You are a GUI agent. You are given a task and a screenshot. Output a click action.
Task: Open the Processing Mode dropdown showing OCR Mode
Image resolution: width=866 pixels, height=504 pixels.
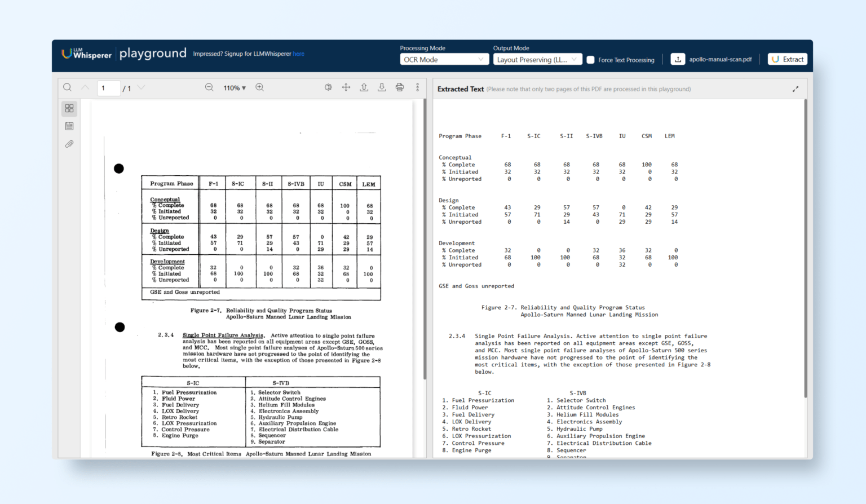coord(444,59)
